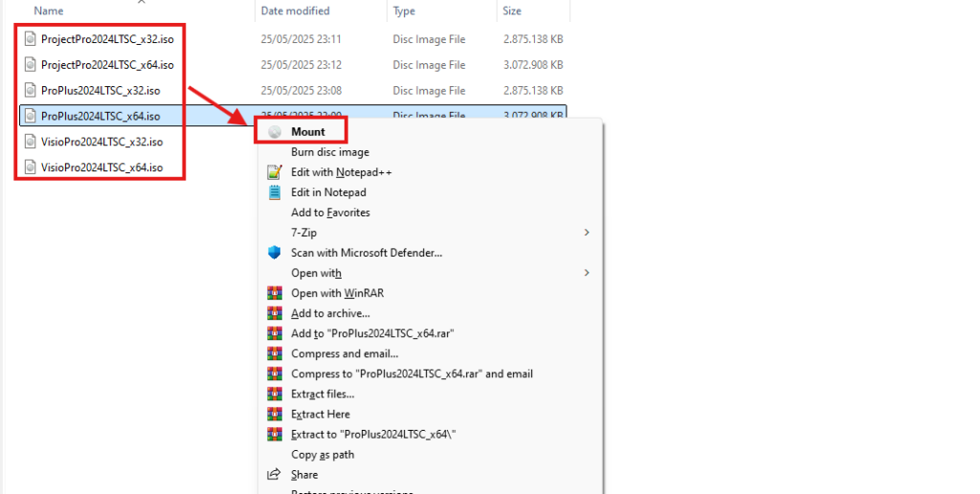Viewport: 980px width, 494px height.
Task: Click the date 25/05/2025 23:12
Action: pos(301,64)
